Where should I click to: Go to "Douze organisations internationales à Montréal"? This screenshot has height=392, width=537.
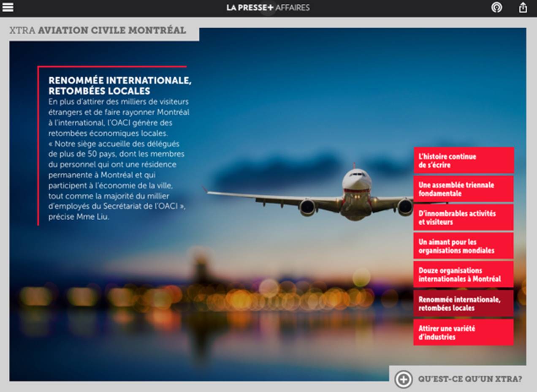(x=464, y=275)
